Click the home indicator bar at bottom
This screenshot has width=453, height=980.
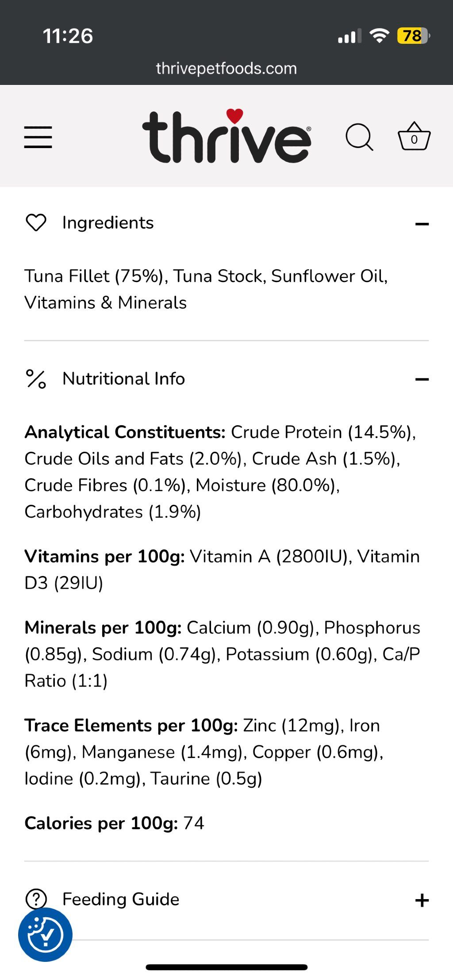[226, 967]
